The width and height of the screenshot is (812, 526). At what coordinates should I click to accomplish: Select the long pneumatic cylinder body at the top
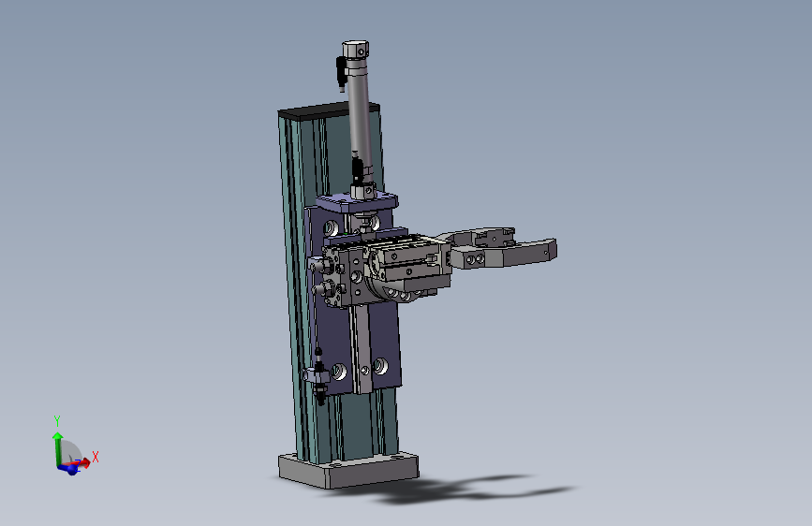click(x=360, y=116)
